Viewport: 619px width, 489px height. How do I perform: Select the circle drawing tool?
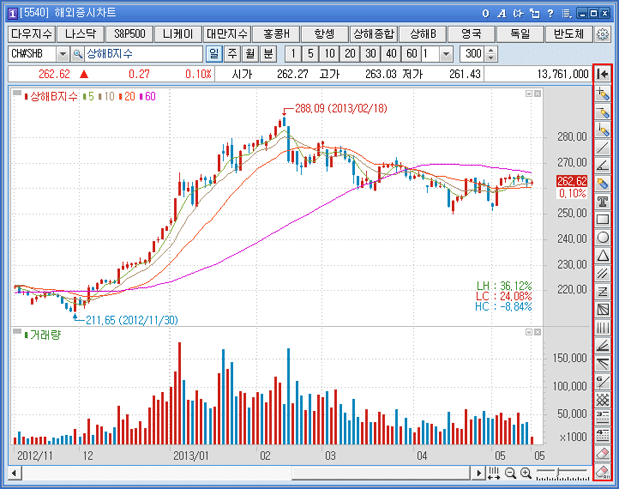pyautogui.click(x=602, y=237)
